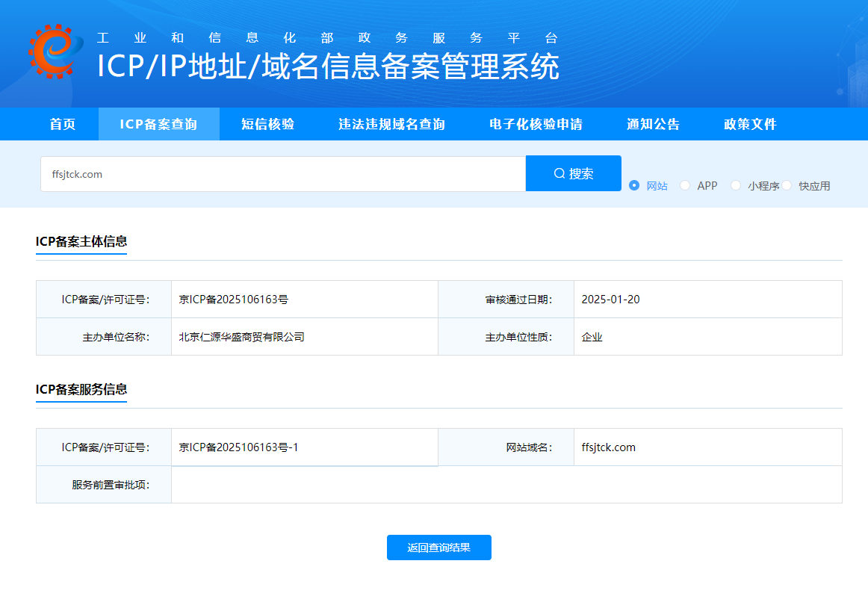Click the ffsjtck.com domain value in table
The height and width of the screenshot is (611, 868).
(608, 447)
